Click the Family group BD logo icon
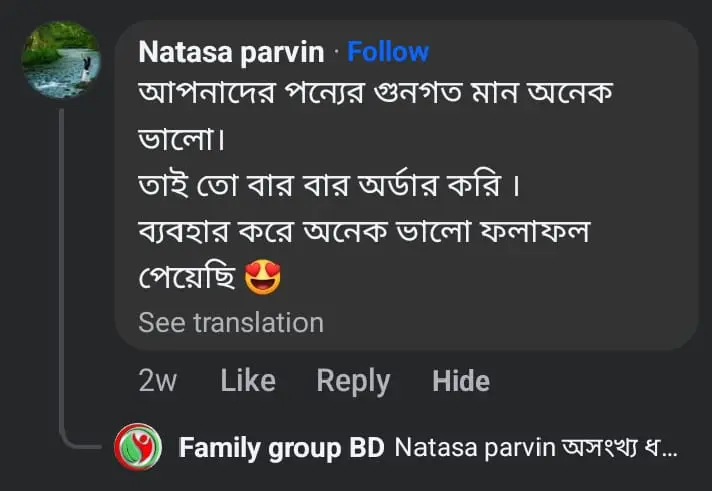This screenshot has height=491, width=712. point(139,449)
